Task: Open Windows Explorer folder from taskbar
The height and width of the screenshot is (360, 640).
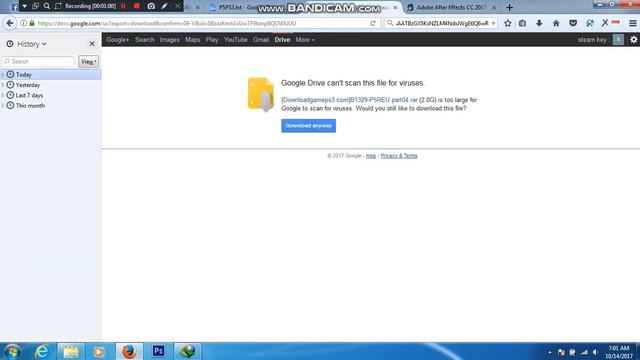Action: click(x=71, y=351)
